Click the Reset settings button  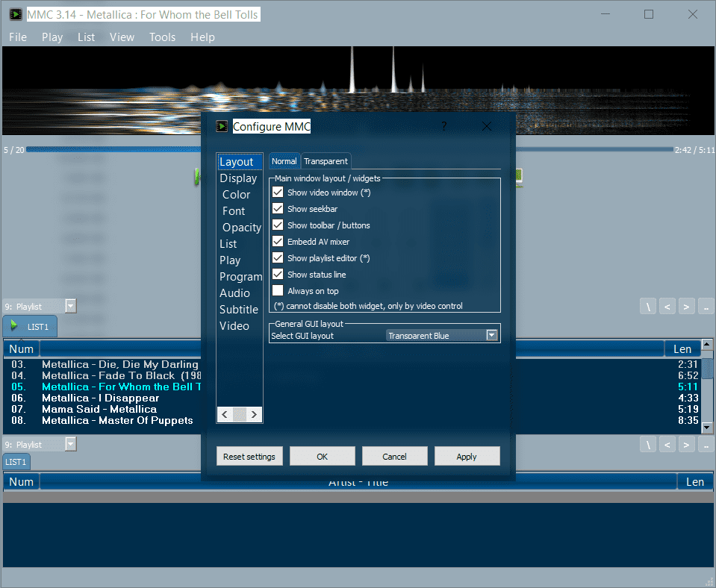[x=249, y=456]
